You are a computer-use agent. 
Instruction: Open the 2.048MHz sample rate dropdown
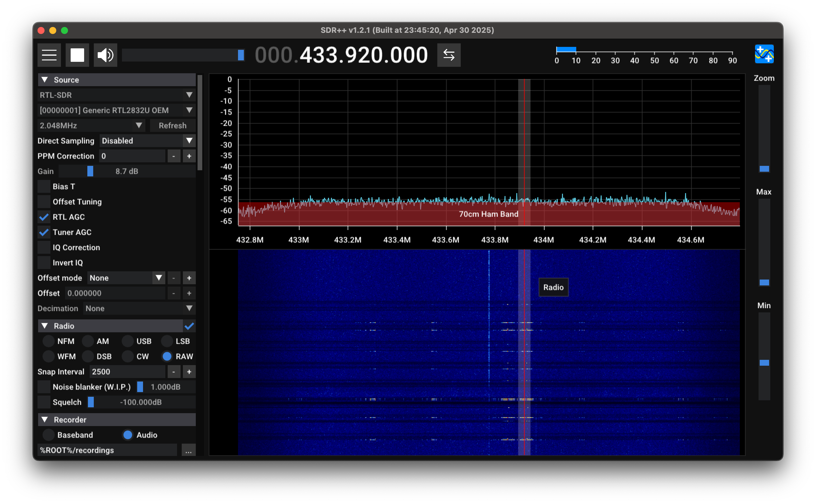click(91, 126)
